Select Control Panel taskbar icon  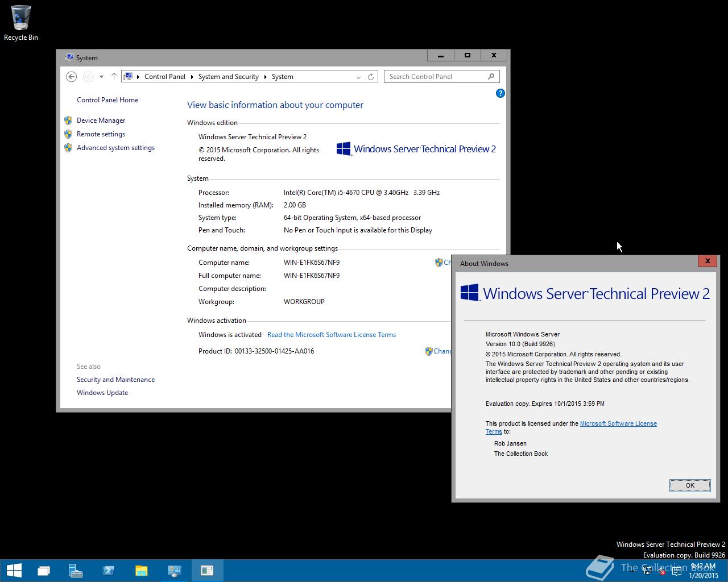pos(174,570)
